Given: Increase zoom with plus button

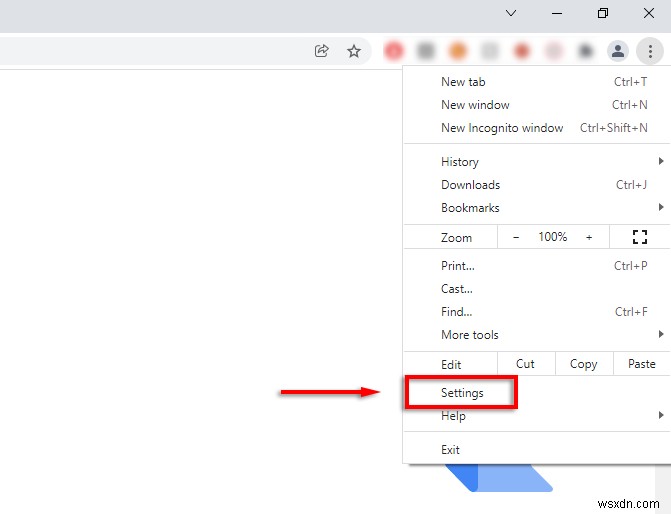Looking at the screenshot, I should 589,237.
